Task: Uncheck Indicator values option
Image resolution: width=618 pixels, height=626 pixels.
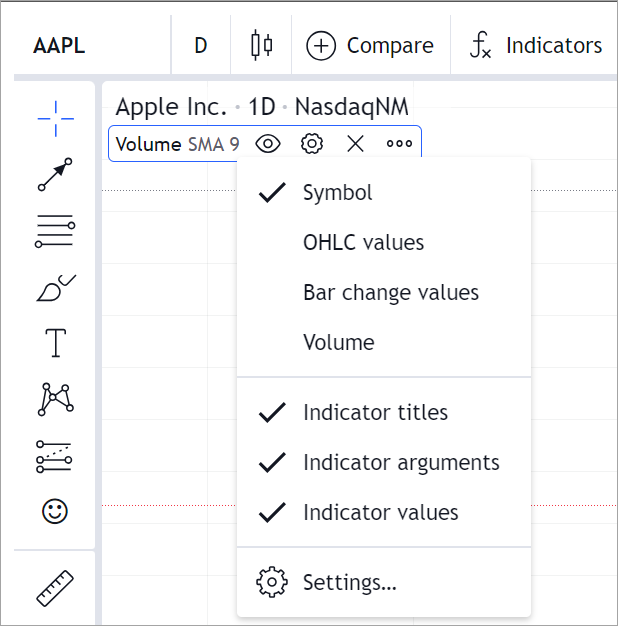Action: click(384, 512)
